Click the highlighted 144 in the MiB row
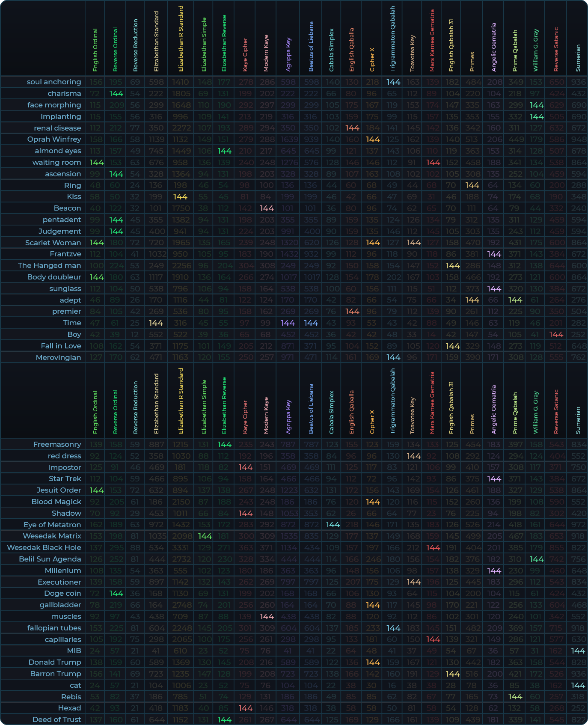This screenshot has width=588, height=725. pos(578,651)
